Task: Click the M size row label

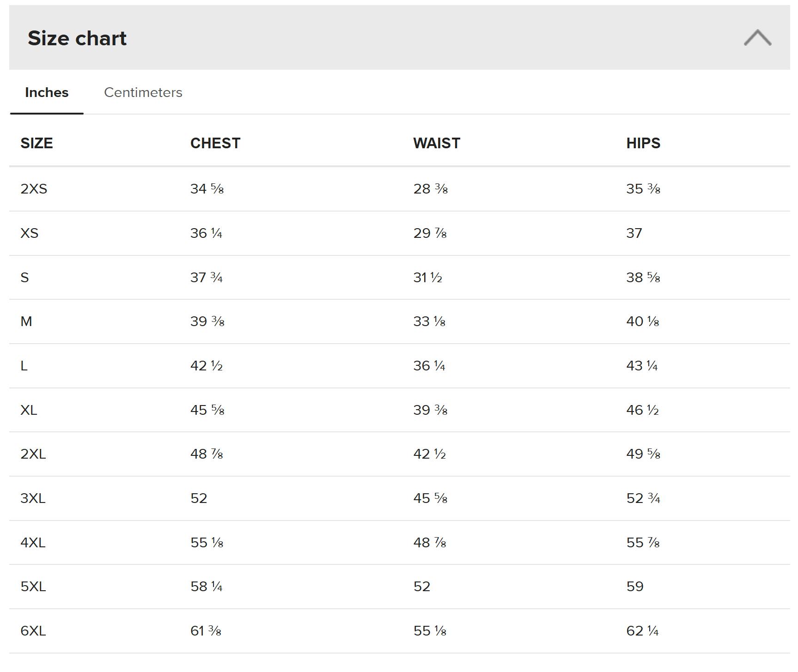Action: tap(26, 321)
